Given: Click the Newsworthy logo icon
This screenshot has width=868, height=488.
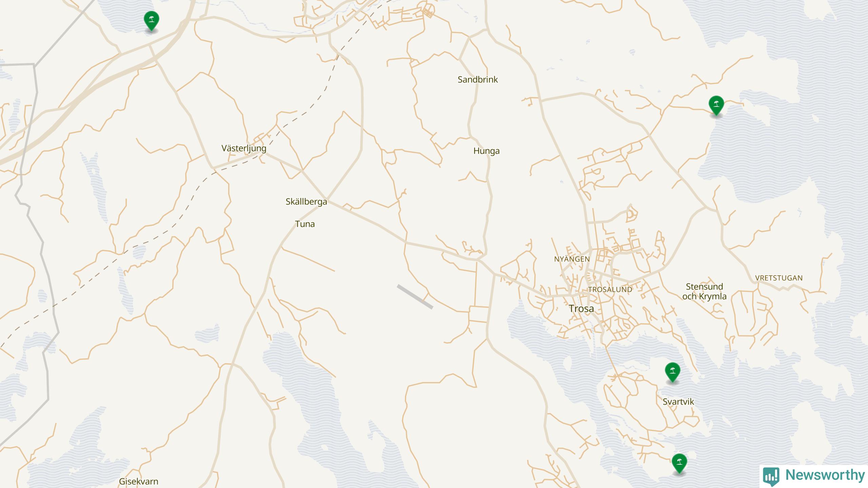Looking at the screenshot, I should pyautogui.click(x=771, y=475).
